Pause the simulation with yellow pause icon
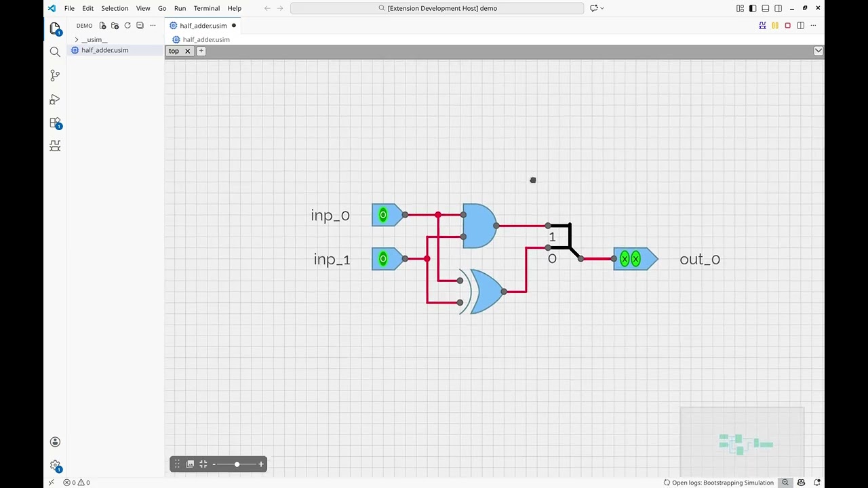 (775, 26)
